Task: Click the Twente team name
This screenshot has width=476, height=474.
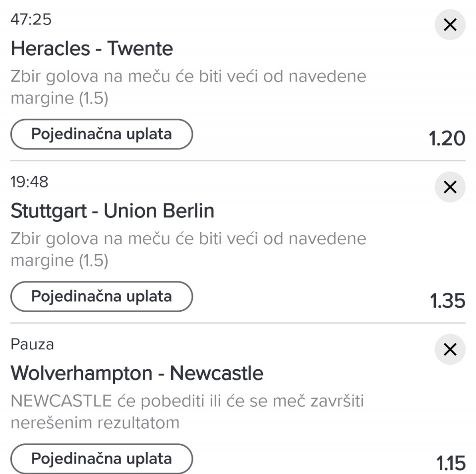Action: click(140, 49)
